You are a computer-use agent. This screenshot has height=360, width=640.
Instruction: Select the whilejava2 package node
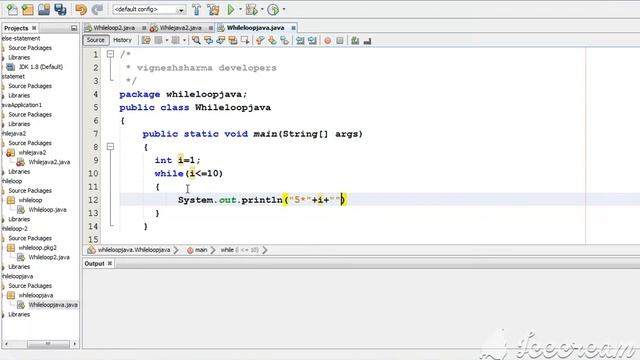[32, 152]
